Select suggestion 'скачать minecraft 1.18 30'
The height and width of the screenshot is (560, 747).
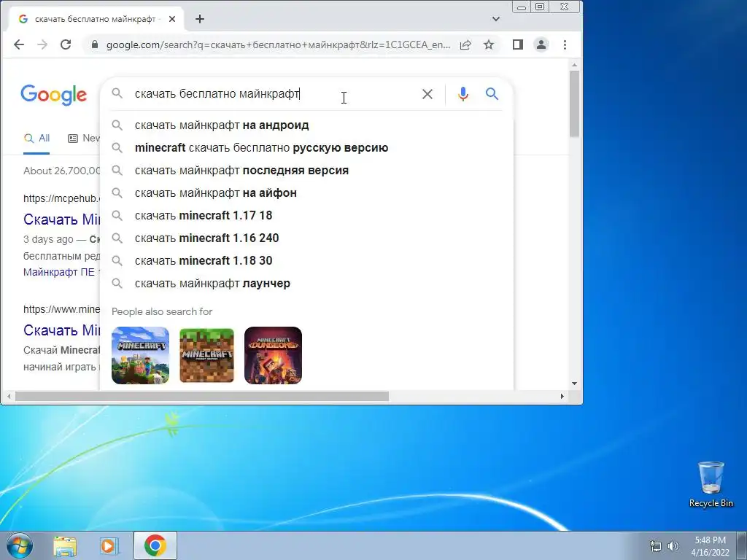(x=307, y=261)
